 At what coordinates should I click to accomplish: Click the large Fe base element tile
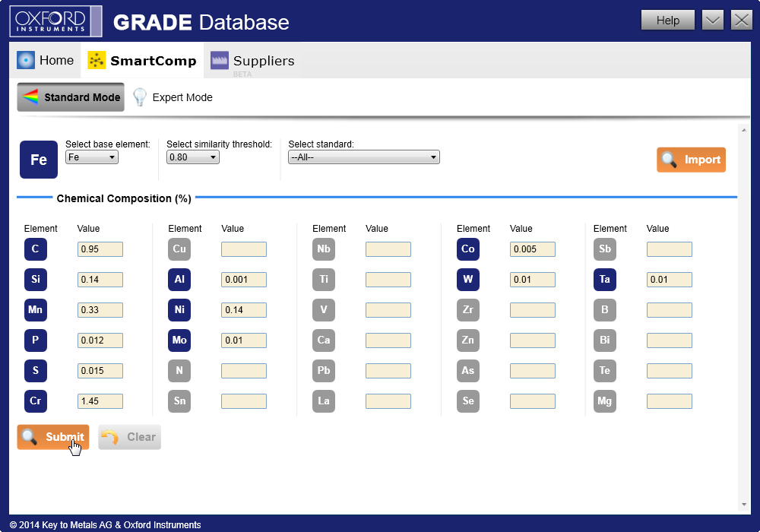tap(39, 160)
